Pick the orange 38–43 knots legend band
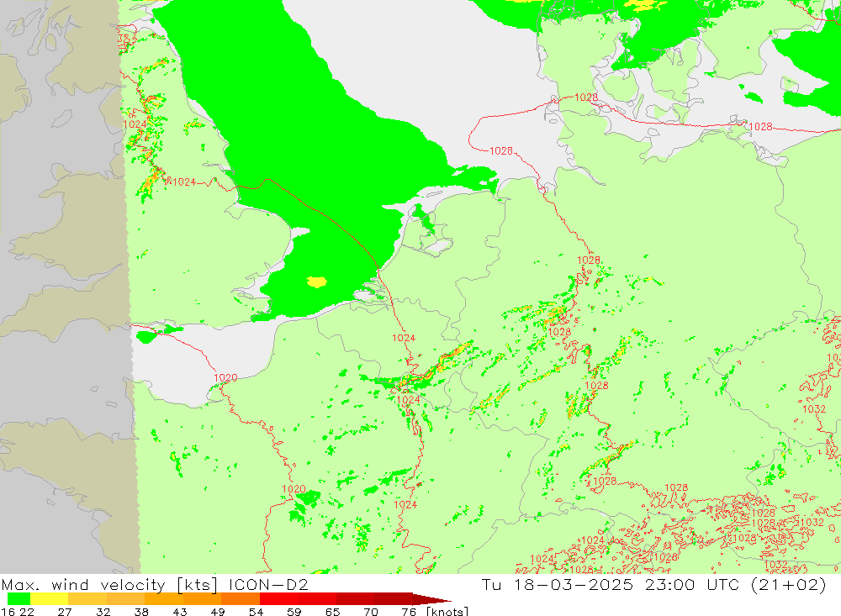 164,599
